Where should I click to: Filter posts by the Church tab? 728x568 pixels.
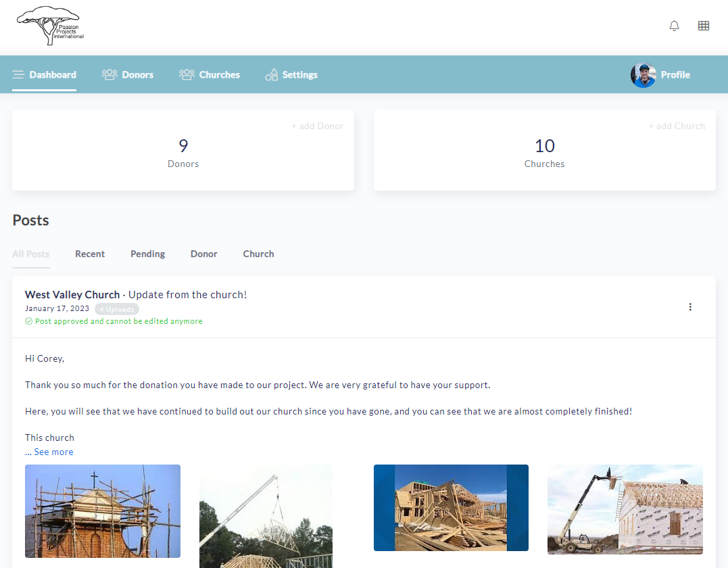pos(258,254)
